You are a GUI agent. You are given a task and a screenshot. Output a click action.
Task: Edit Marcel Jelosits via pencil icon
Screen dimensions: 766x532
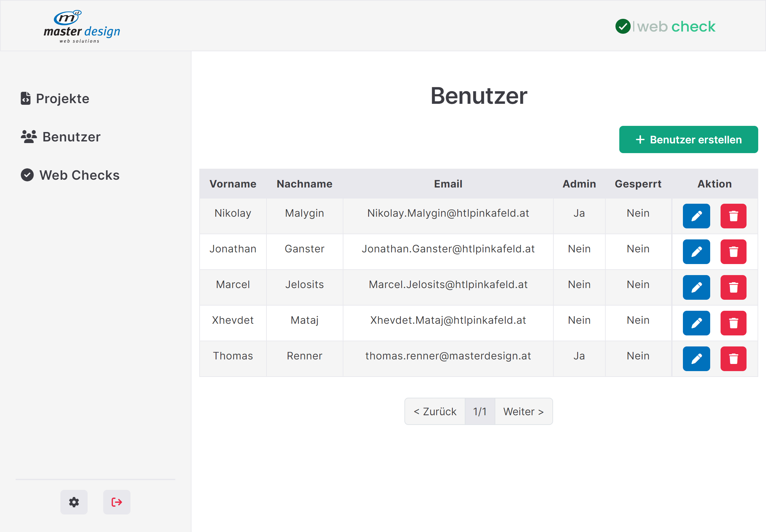tap(696, 287)
